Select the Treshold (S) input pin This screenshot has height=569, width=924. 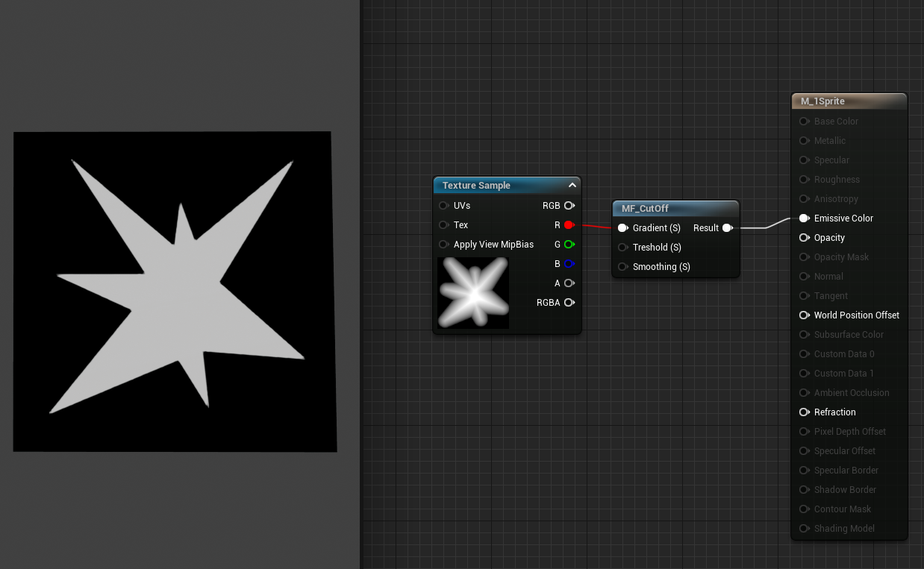pyautogui.click(x=623, y=247)
